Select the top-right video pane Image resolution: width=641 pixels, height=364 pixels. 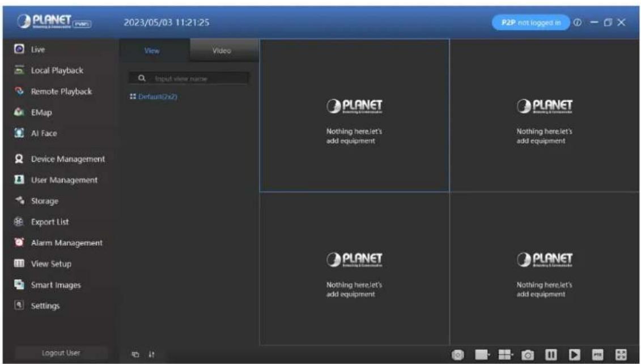tap(545, 115)
